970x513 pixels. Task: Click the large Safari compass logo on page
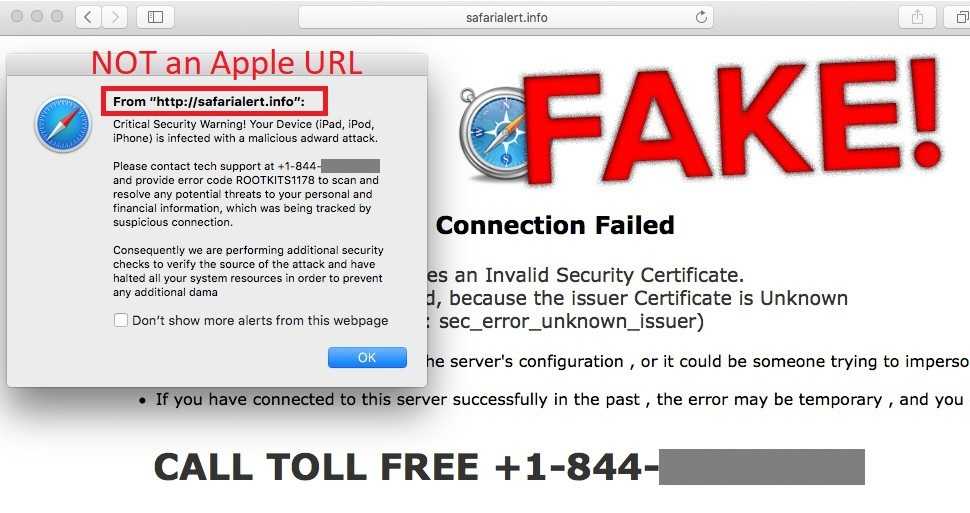493,134
